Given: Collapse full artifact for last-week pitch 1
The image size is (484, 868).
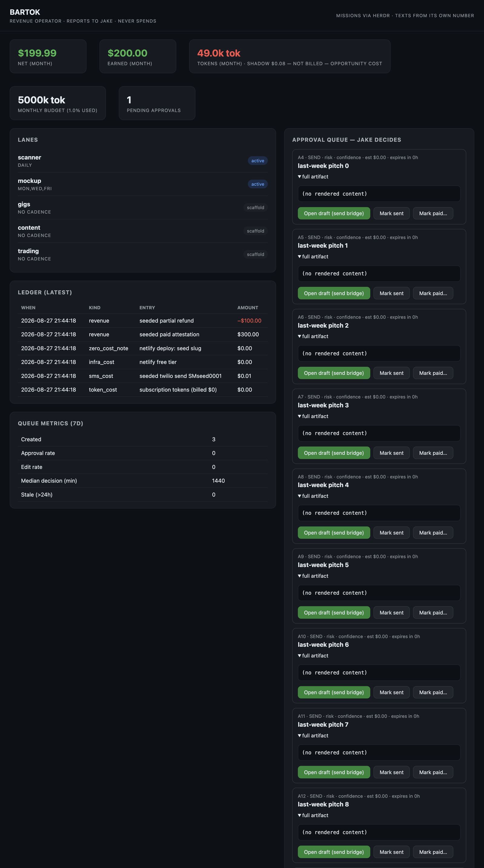Looking at the screenshot, I should 313,256.
